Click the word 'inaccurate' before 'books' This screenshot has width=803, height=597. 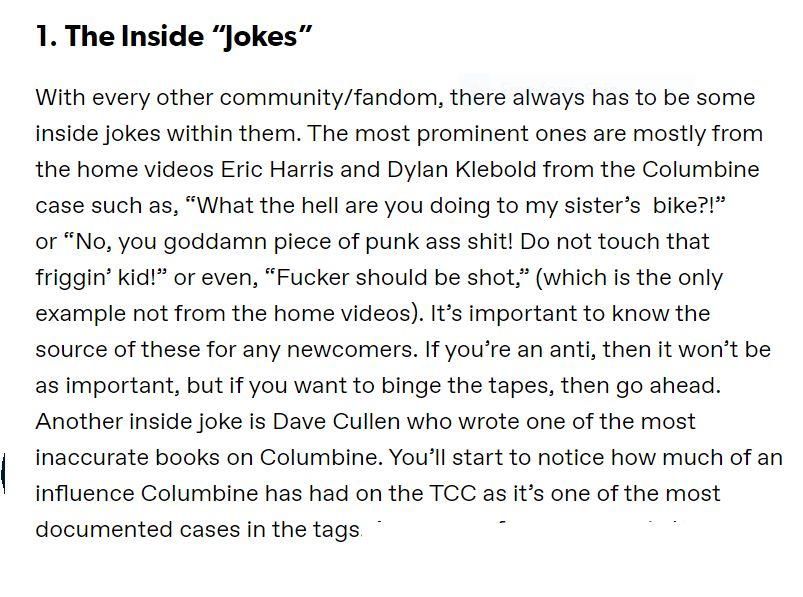pos(92,458)
